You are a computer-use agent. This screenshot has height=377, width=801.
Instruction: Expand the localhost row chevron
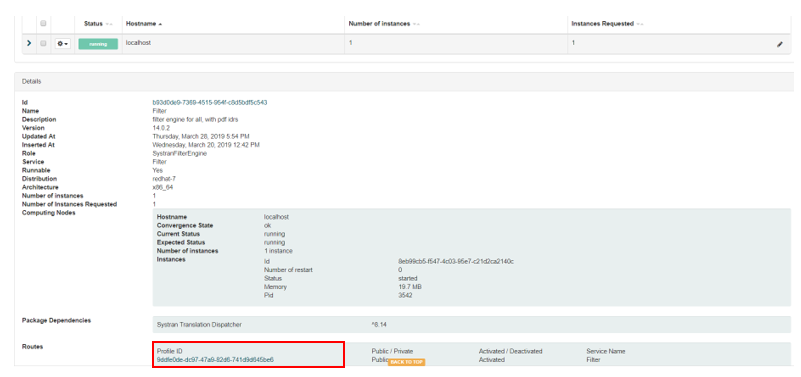(29, 43)
